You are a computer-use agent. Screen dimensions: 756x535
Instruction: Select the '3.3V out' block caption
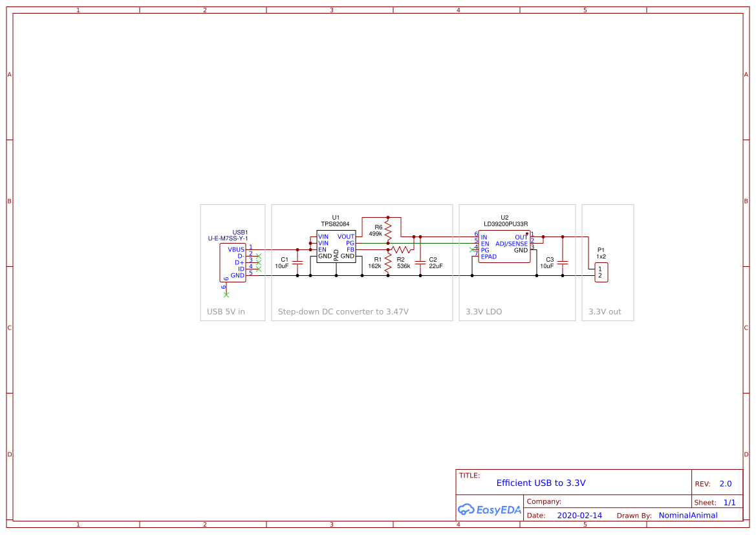(605, 311)
